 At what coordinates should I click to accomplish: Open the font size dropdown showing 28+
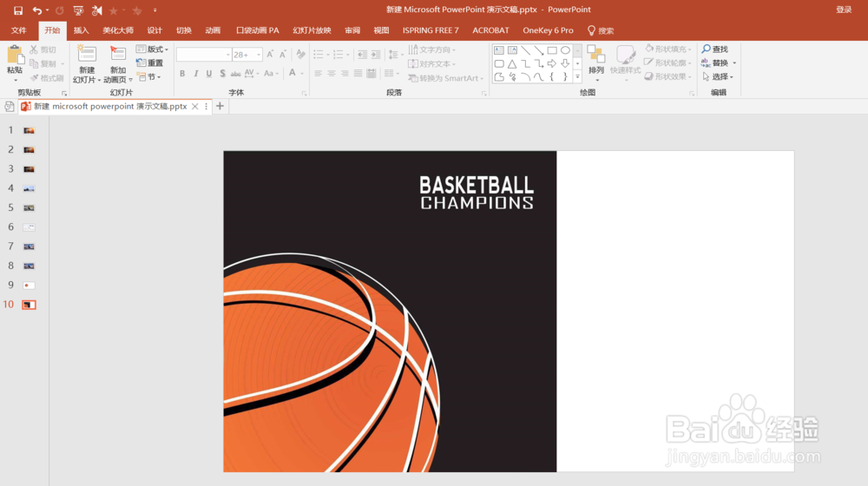(259, 55)
